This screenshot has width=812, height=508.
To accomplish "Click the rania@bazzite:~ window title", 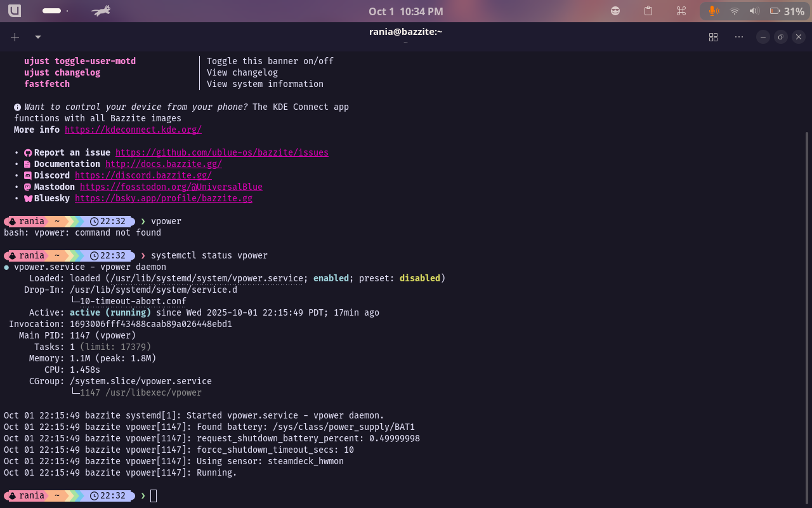I will [406, 31].
